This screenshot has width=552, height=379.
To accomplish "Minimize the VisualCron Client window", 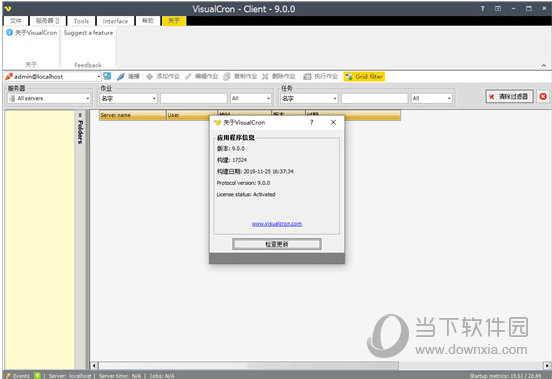I will point(513,8).
